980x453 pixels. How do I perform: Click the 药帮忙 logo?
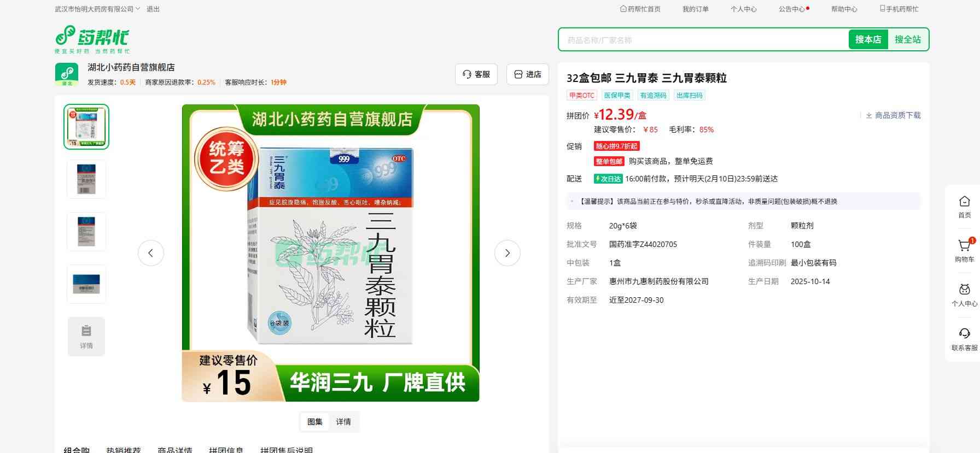[92, 39]
